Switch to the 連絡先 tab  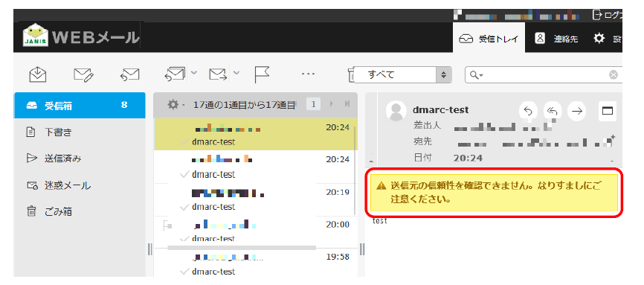click(x=556, y=39)
